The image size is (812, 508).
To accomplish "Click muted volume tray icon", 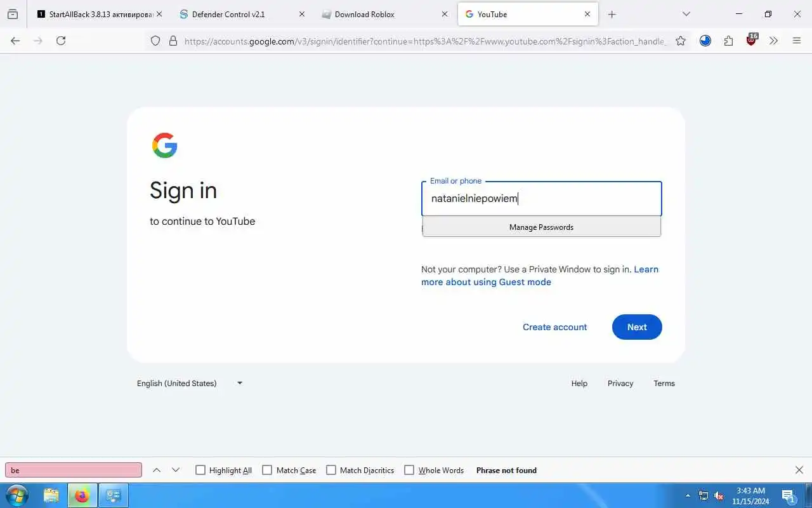I will pos(719,495).
